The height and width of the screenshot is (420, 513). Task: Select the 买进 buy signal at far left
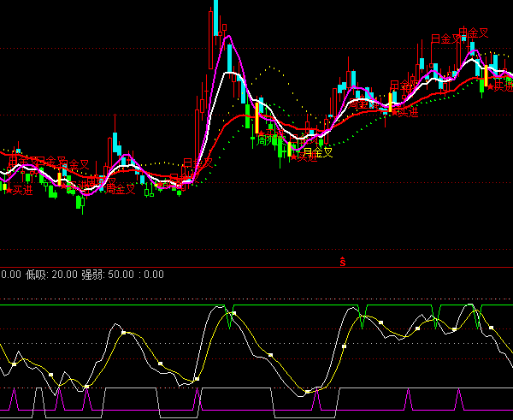pos(21,189)
